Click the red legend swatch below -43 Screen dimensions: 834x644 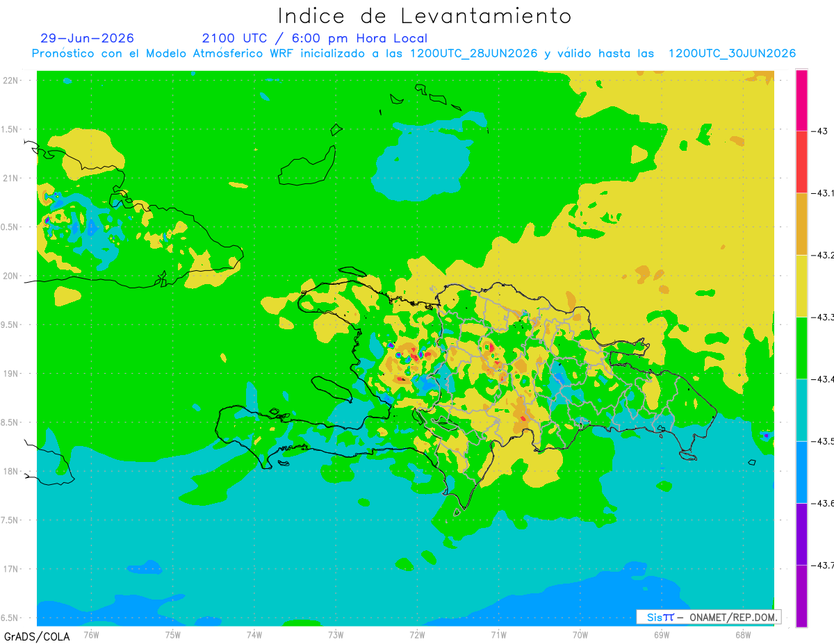coord(801,162)
